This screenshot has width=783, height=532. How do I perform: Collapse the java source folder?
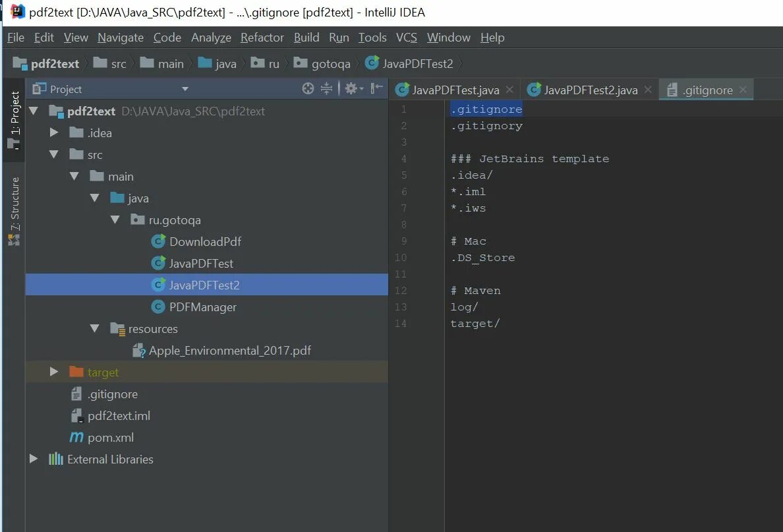click(x=95, y=198)
